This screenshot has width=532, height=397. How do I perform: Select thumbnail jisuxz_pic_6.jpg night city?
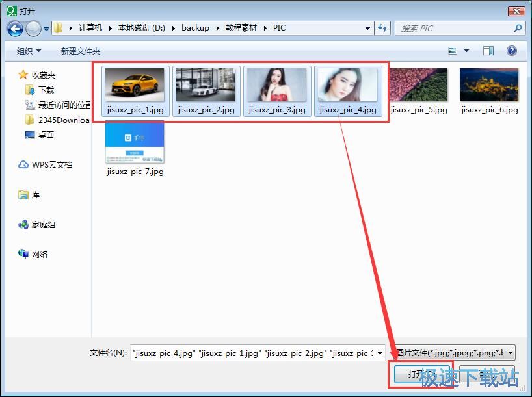[x=489, y=84]
